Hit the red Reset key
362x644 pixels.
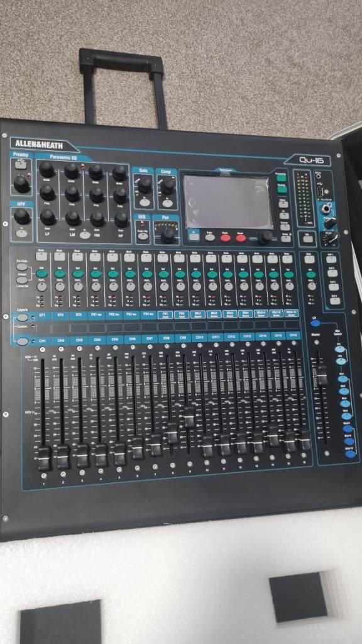click(x=241, y=238)
